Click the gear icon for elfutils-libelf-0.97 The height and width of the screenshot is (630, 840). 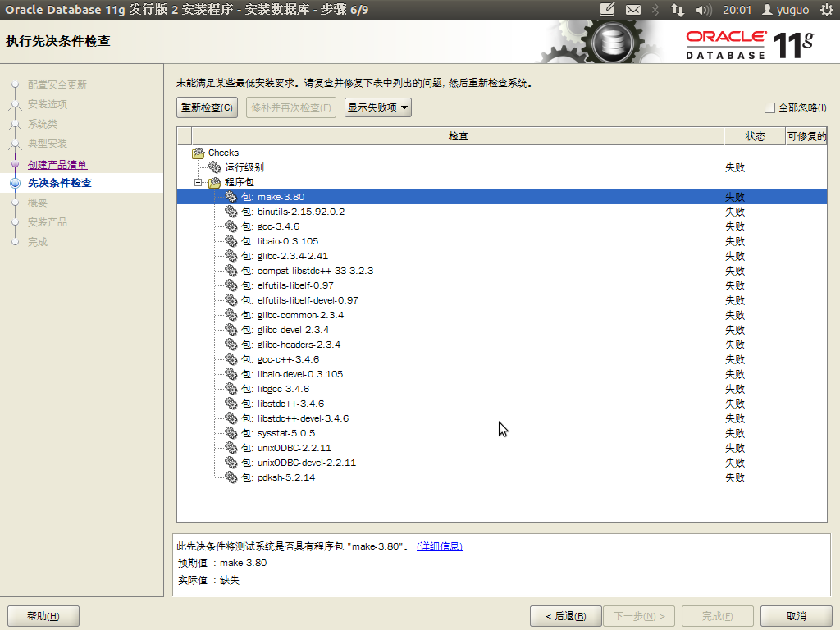click(231, 285)
